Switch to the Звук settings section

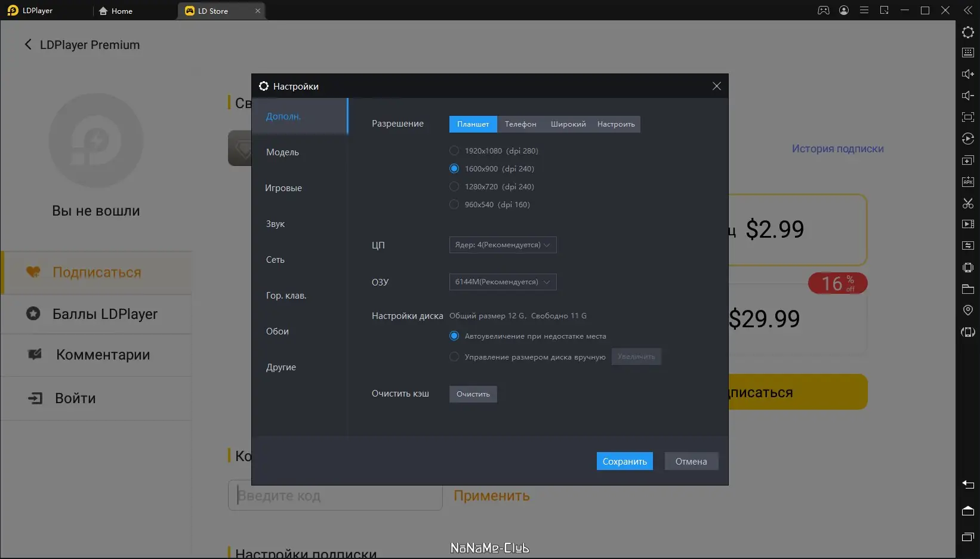300,224
